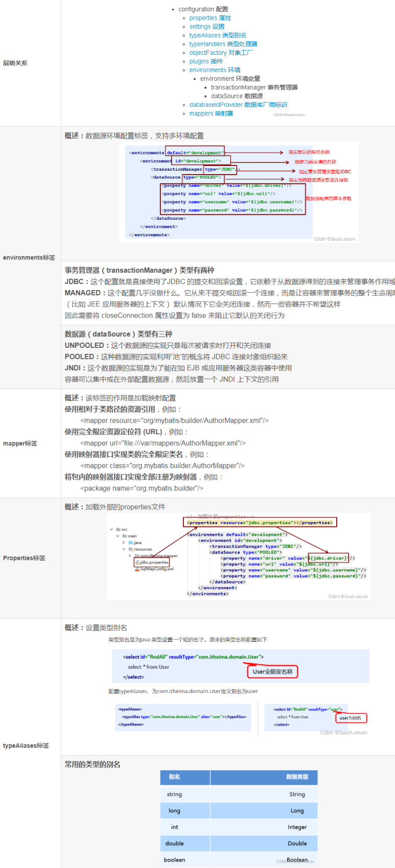Click "概述：设置类型别名" text
The height and width of the screenshot is (868, 395).
[96, 628]
